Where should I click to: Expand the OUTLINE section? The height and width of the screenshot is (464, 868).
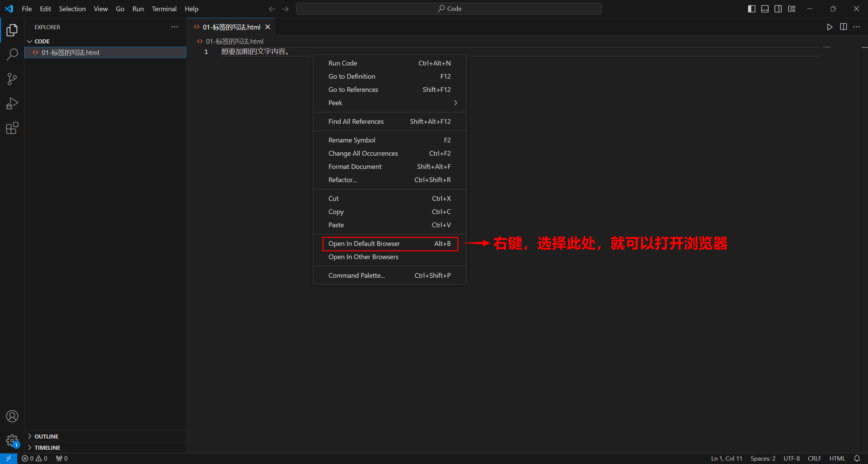[x=46, y=436]
